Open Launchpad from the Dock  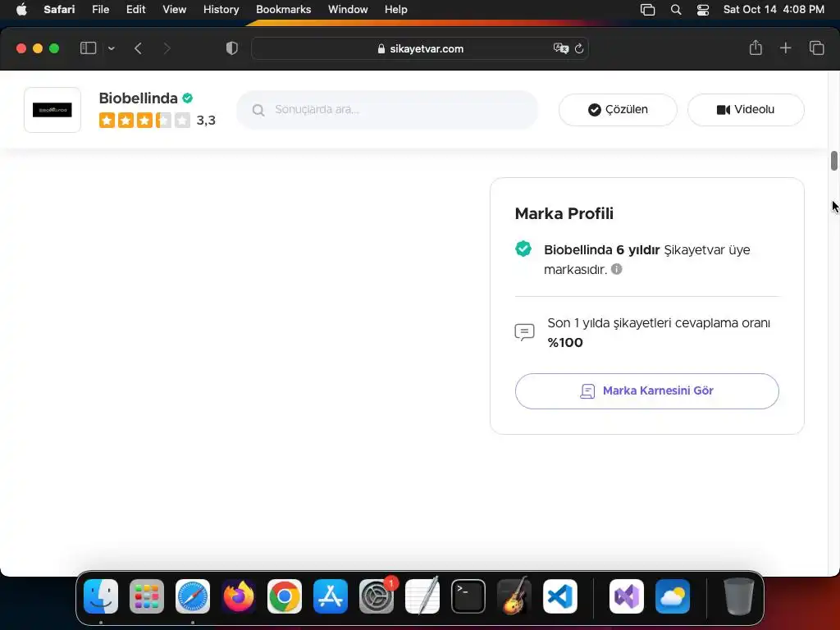pos(147,596)
